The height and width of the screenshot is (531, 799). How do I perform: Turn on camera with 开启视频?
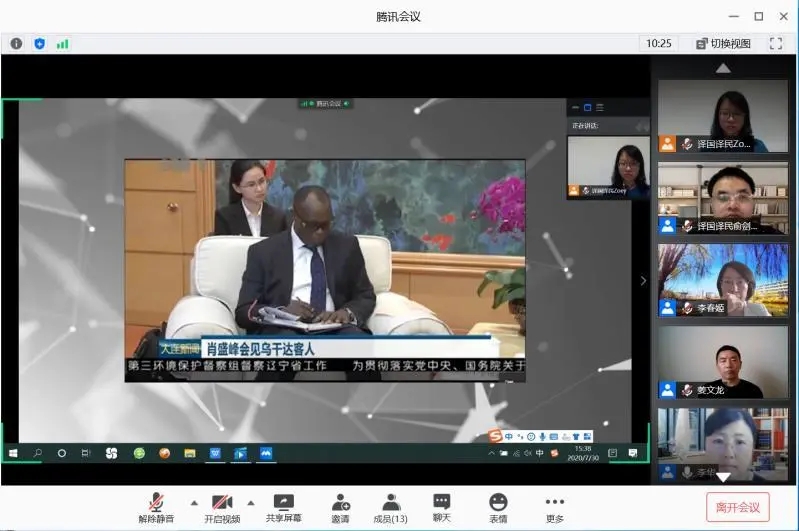221,508
